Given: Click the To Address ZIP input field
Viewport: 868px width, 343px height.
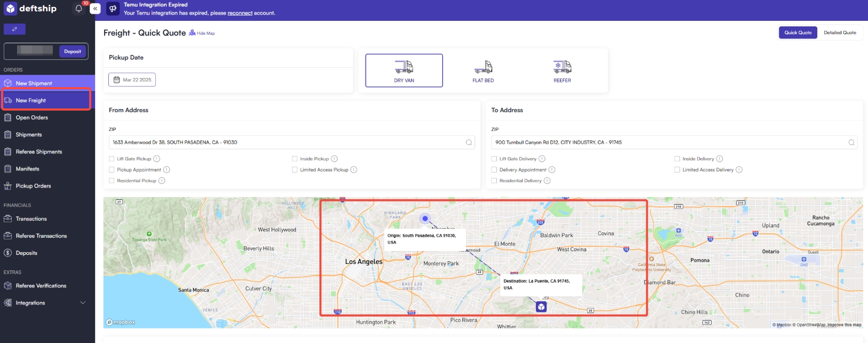Looking at the screenshot, I should point(674,142).
